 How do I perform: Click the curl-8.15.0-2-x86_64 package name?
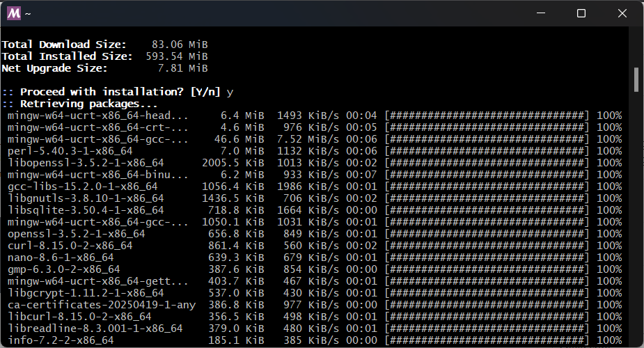(x=70, y=246)
